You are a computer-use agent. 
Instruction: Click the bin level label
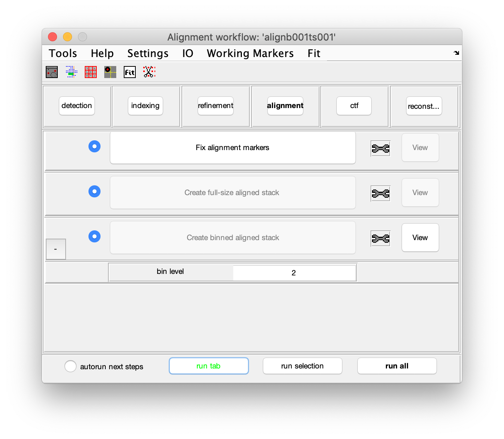click(x=170, y=271)
